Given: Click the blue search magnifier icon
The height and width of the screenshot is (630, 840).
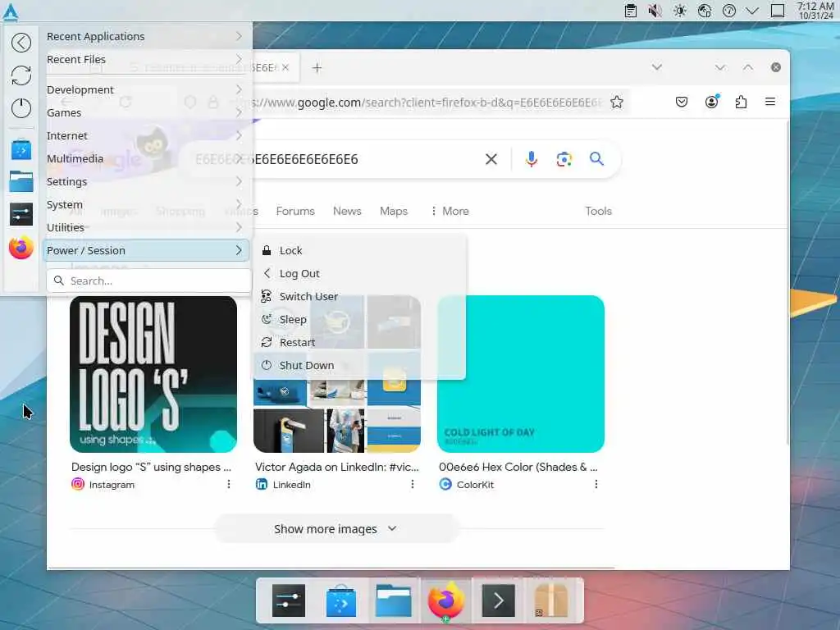Looking at the screenshot, I should 596,158.
